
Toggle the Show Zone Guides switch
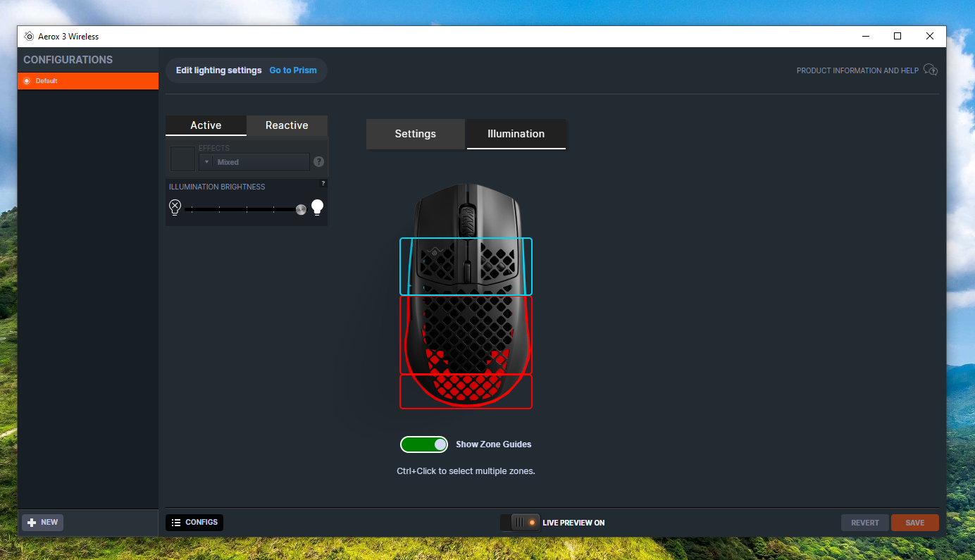424,444
